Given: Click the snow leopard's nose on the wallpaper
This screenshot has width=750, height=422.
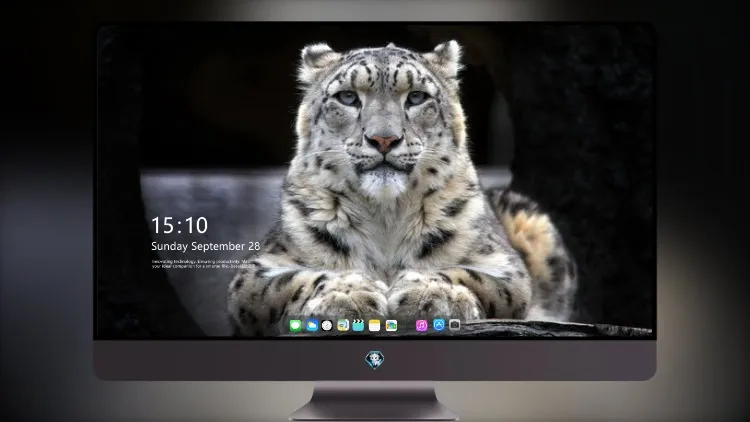Looking at the screenshot, I should pos(384,142).
